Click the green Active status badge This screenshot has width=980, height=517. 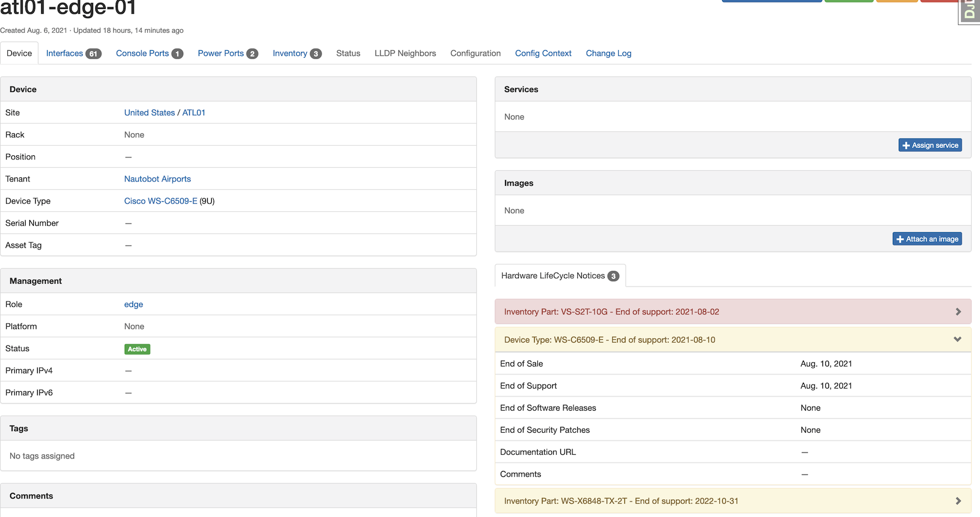(137, 349)
